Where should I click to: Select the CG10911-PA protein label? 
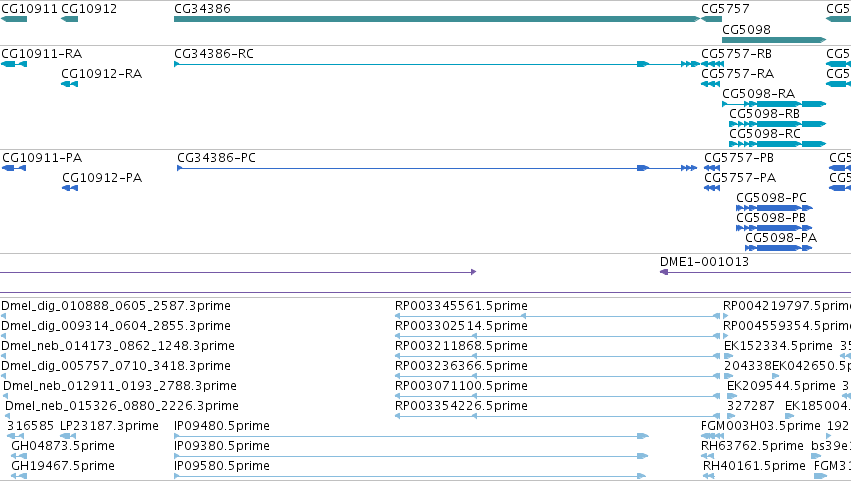pyautogui.click(x=42, y=158)
